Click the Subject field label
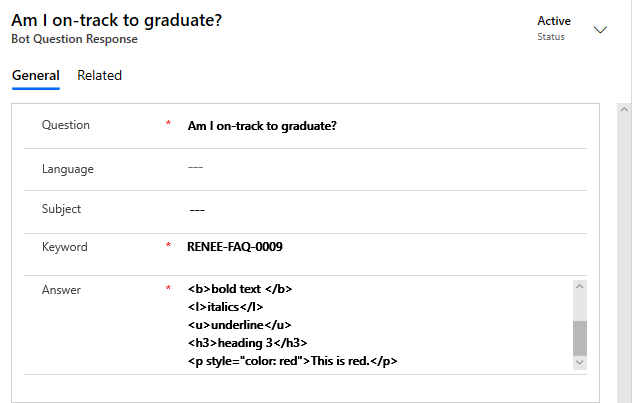Image resolution: width=632 pixels, height=403 pixels. pyautogui.click(x=62, y=210)
